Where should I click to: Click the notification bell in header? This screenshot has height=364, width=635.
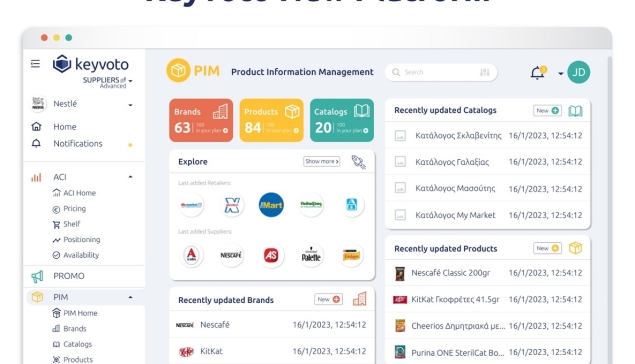[x=538, y=73]
